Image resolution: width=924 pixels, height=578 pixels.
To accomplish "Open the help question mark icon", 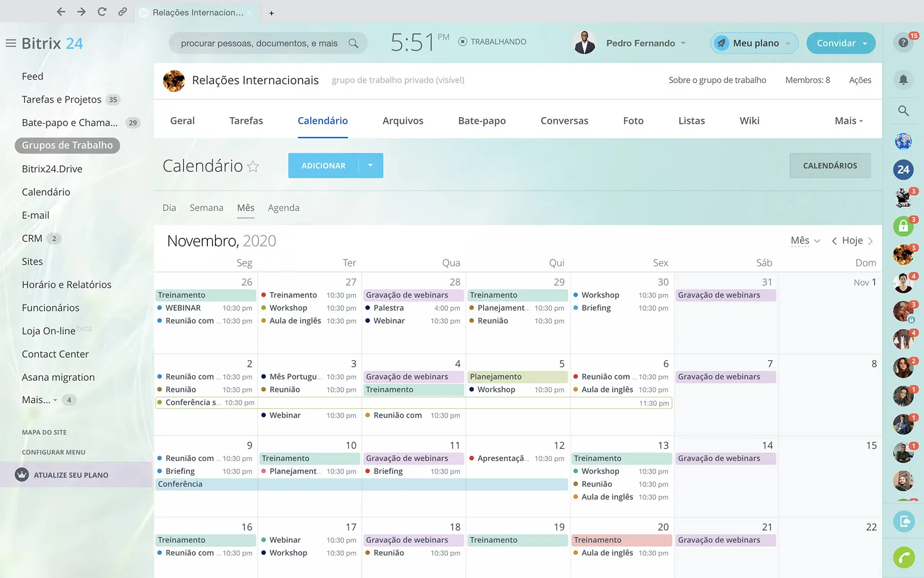I will click(903, 43).
